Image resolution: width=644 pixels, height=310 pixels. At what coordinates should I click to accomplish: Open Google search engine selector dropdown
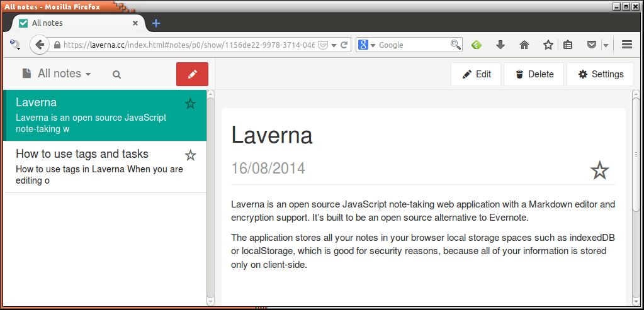pos(366,45)
